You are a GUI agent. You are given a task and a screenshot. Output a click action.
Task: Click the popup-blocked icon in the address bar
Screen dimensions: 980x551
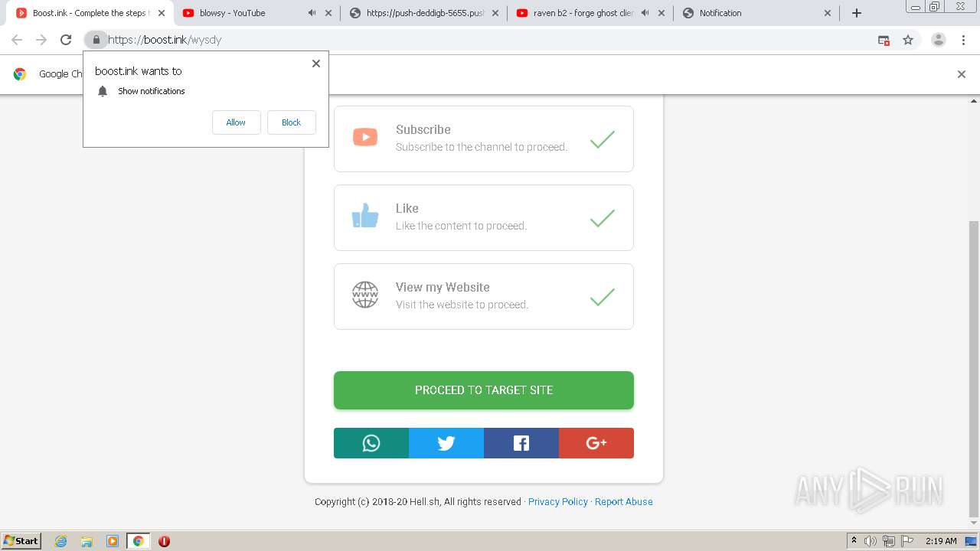884,40
